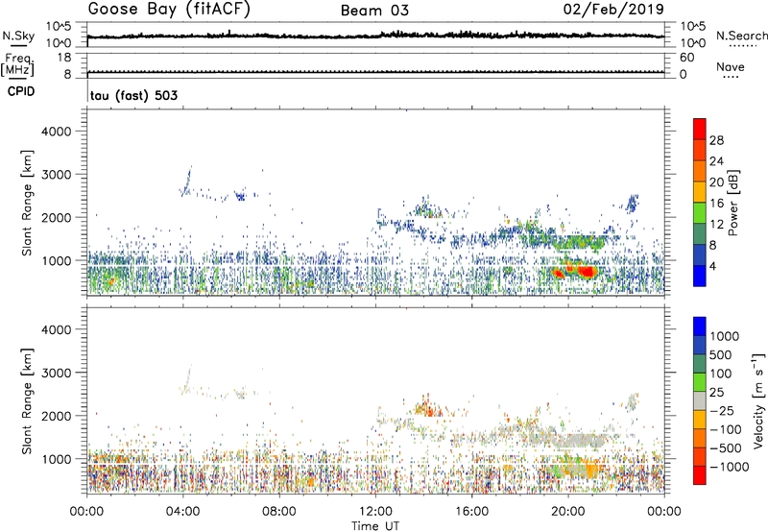Click the "Nave" legend label
The width and height of the screenshot is (768, 532).
click(x=731, y=66)
